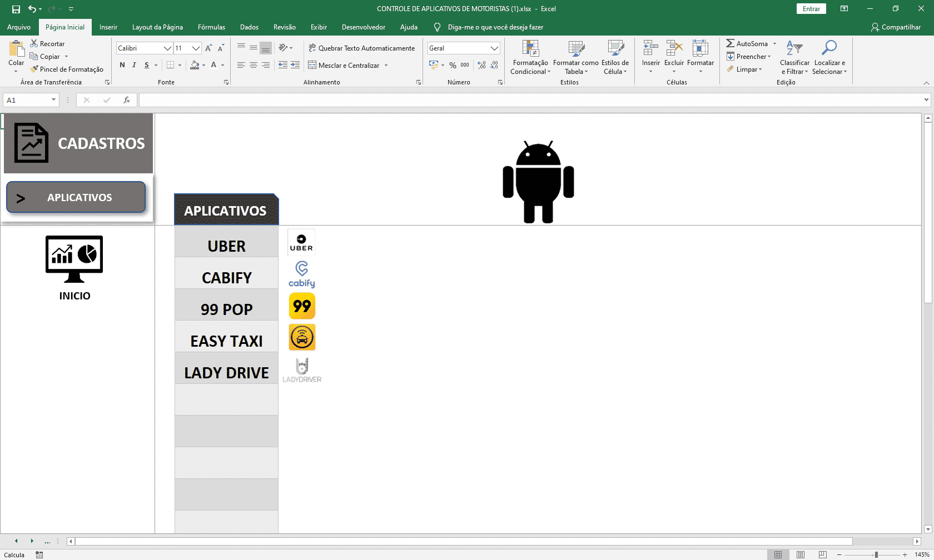The height and width of the screenshot is (560, 934).
Task: Switch to Layout da Página tab
Action: coord(157,27)
